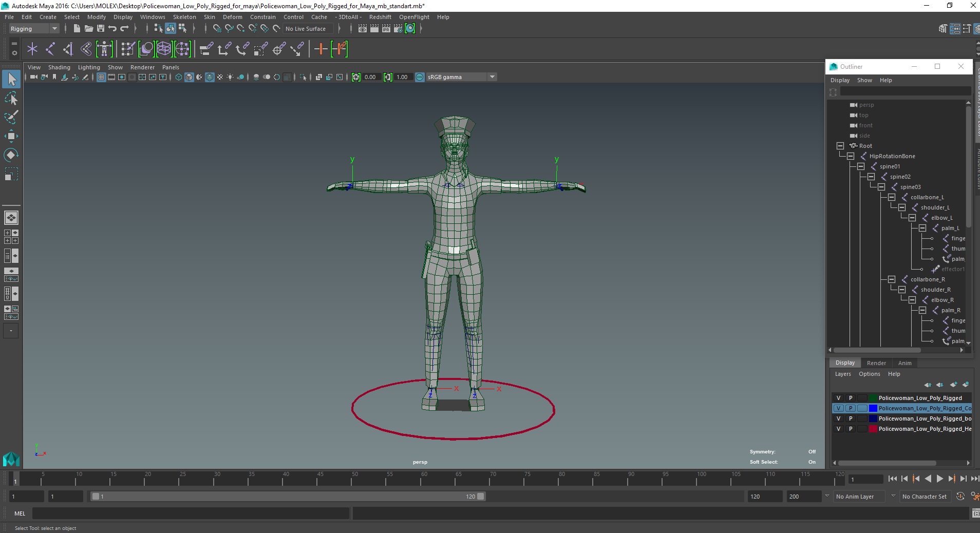
Task: Toggle auto keyframe button near Character Set
Action: click(960, 496)
